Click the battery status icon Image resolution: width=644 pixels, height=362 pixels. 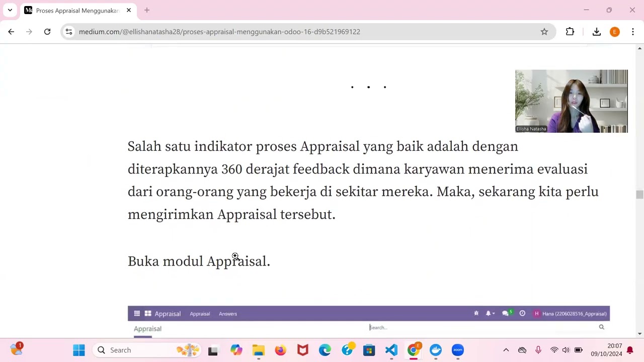click(x=579, y=350)
